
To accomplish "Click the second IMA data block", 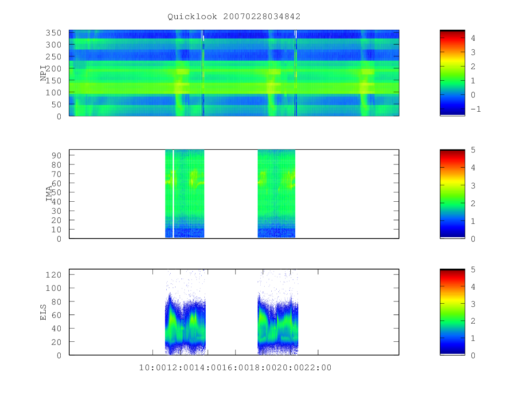I will [x=276, y=194].
